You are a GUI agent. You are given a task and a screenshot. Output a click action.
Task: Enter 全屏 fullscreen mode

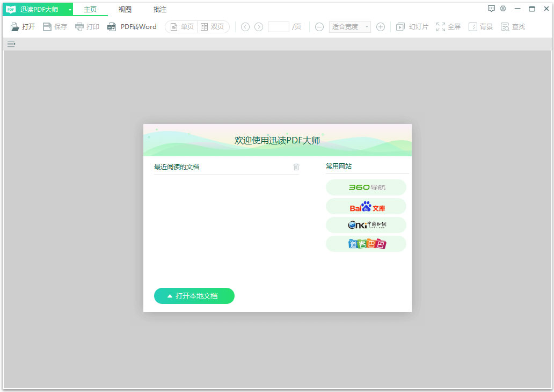pyautogui.click(x=448, y=27)
